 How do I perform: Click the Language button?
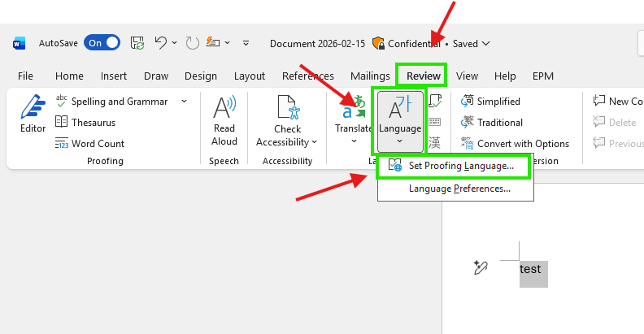(400, 121)
